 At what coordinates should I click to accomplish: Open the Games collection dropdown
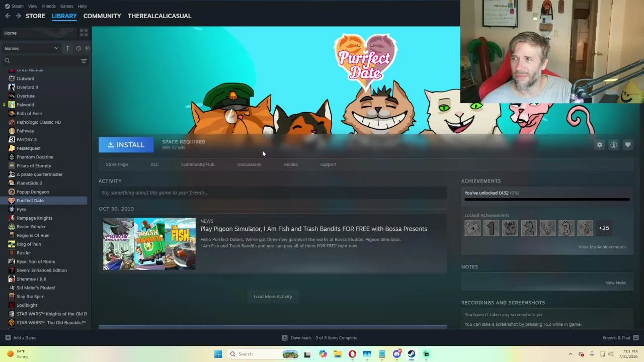coord(31,48)
